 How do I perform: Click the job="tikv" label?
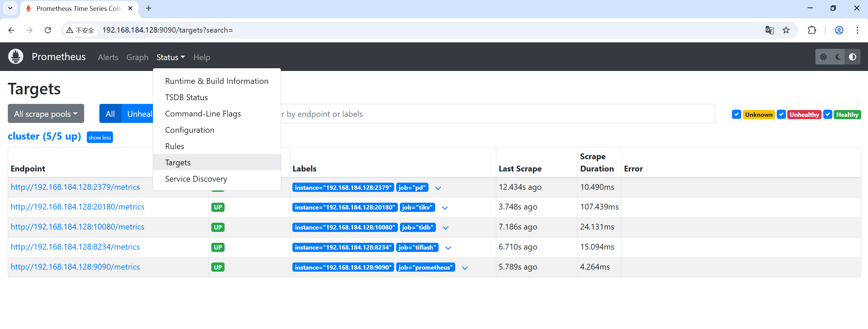417,207
